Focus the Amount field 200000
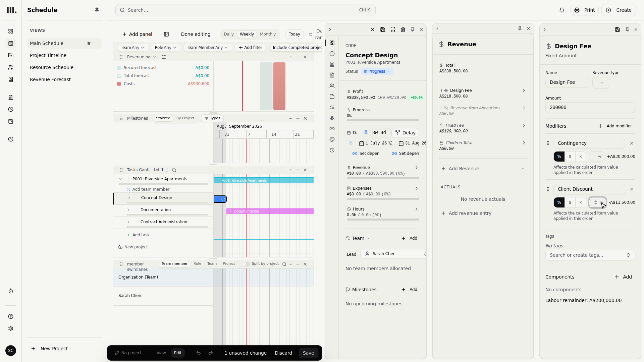This screenshot has width=644, height=362. [590, 108]
